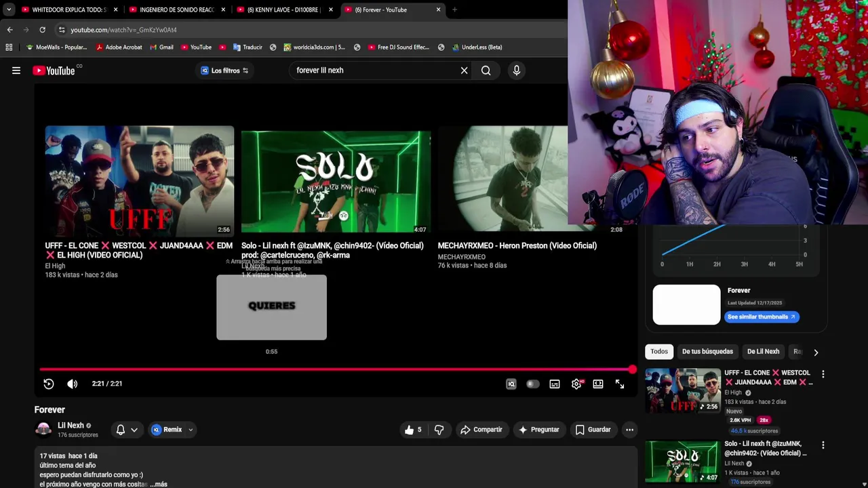This screenshot has width=868, height=488.
Task: Enter fullscreen mode
Action: (620, 384)
